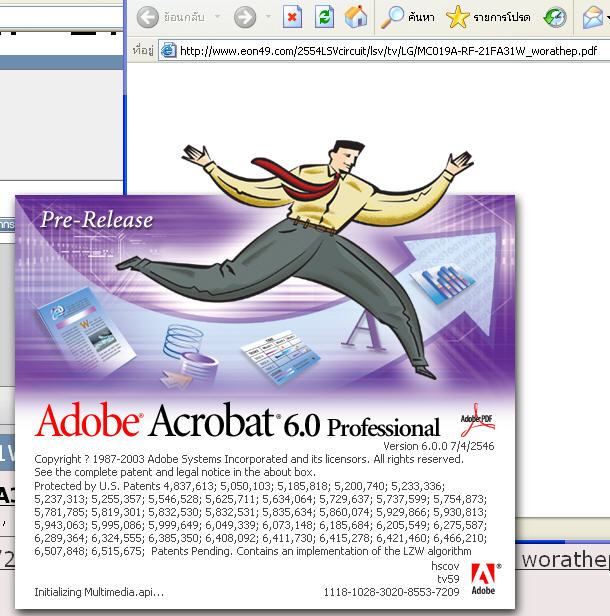
Task: Click the browser Back arrow button
Action: (148, 17)
